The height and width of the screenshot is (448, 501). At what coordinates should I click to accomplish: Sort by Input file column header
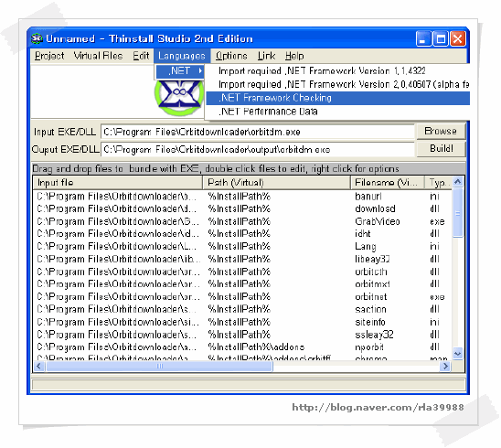[x=118, y=183]
